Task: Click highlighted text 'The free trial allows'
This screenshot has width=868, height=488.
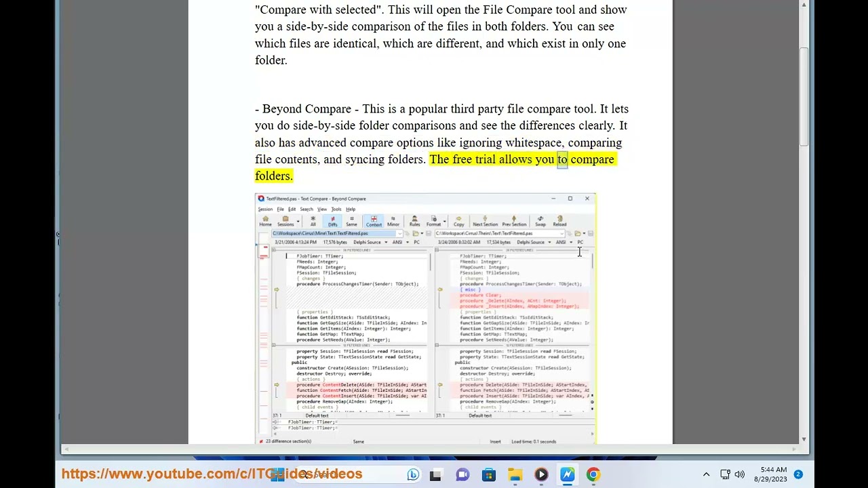Action: 479,159
